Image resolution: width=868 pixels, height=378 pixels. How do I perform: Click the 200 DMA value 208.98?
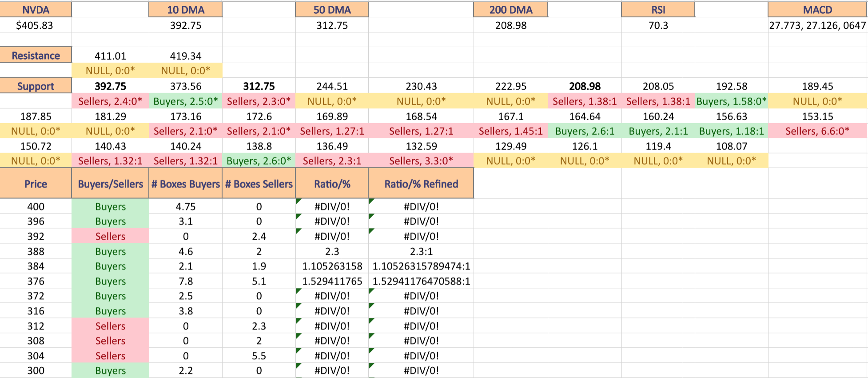click(511, 25)
